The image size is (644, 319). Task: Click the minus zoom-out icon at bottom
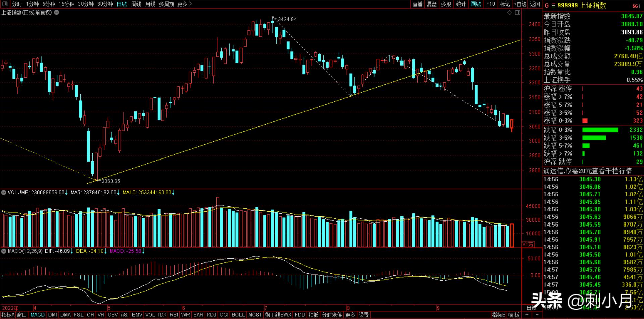(x=537, y=315)
